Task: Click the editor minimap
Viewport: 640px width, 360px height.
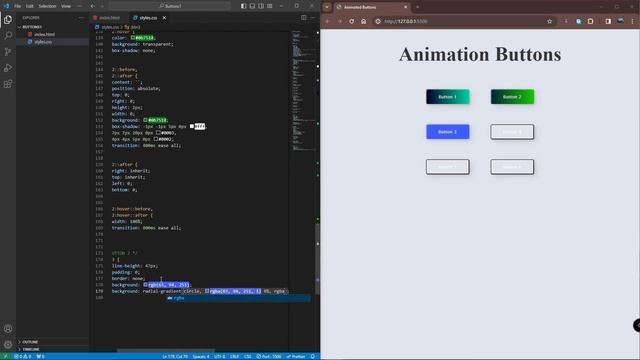Action: (303, 90)
